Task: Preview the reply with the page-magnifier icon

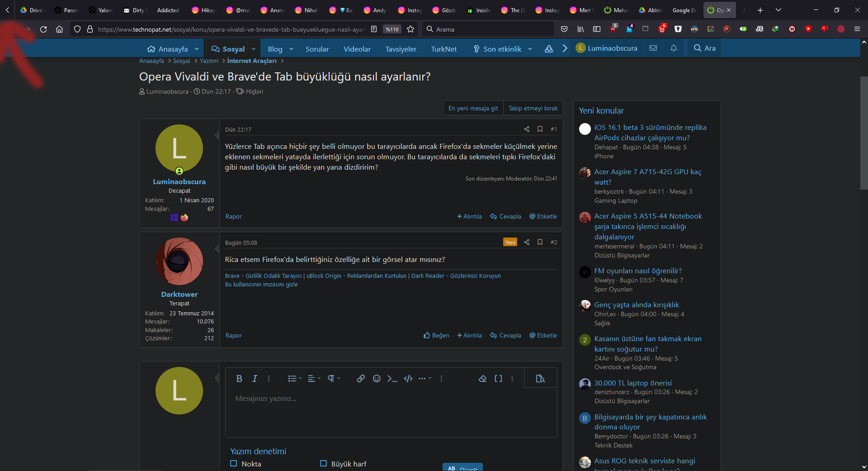Action: [x=540, y=379]
